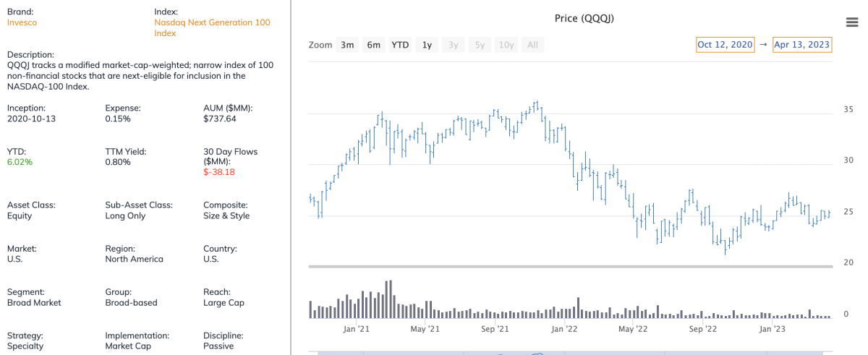868x355 pixels.
Task: Click the May '22 x-axis label
Action: tap(633, 329)
